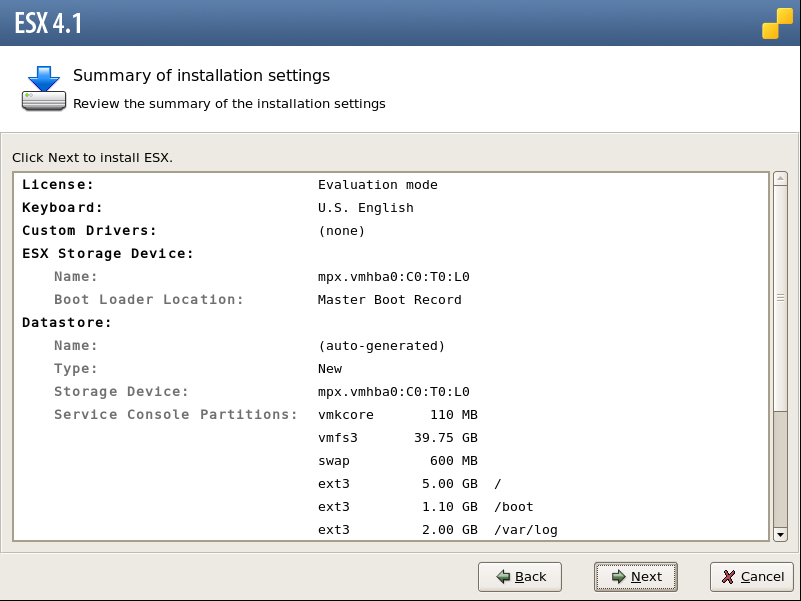Click the "39.75 GB" vmfs3 size
This screenshot has height=601, width=801.
pyautogui.click(x=445, y=437)
